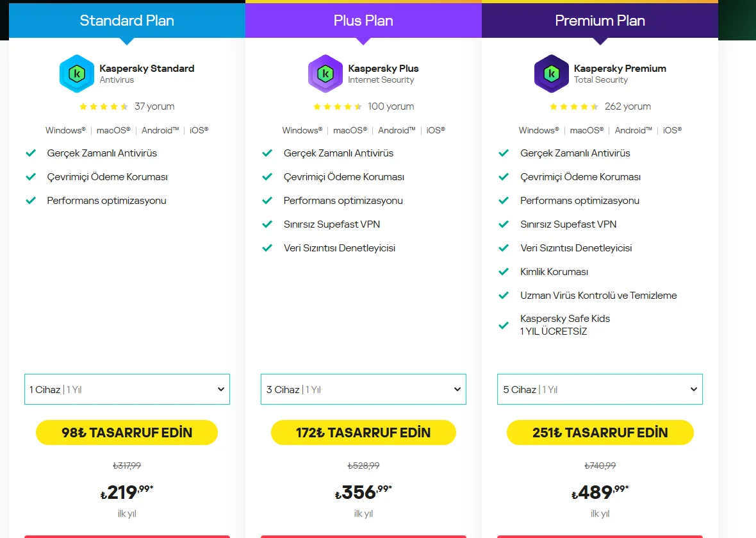This screenshot has height=538, width=756.
Task: Click the 251₺ Tasarruf Edin badge
Action: 600,433
